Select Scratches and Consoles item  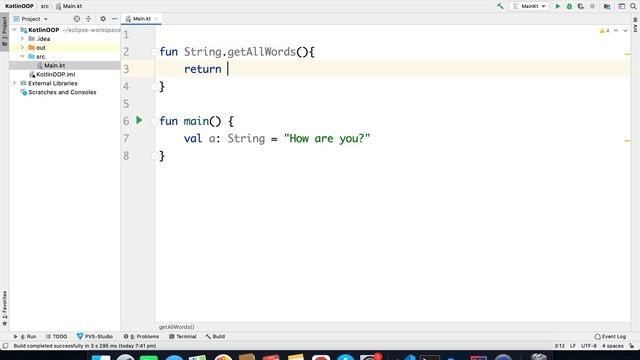click(62, 92)
